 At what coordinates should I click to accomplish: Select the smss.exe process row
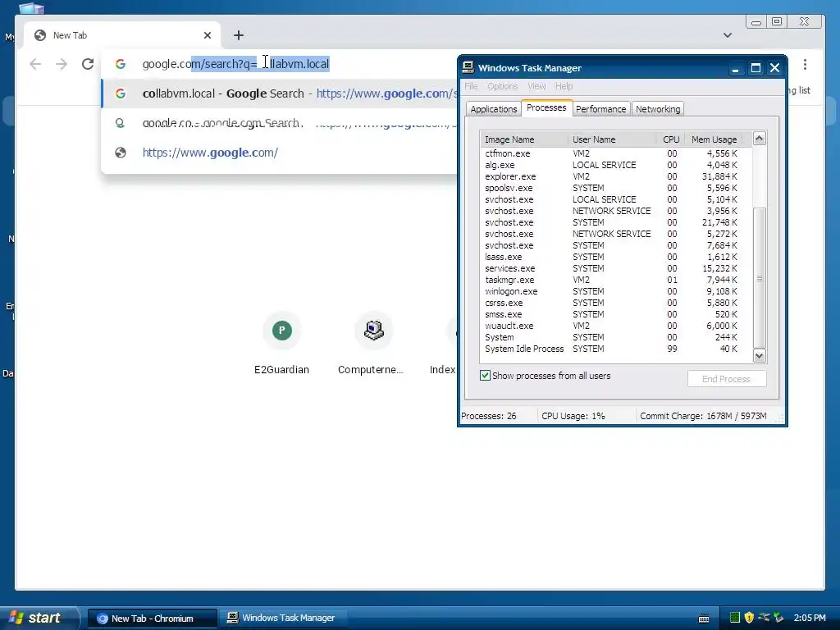tap(610, 314)
